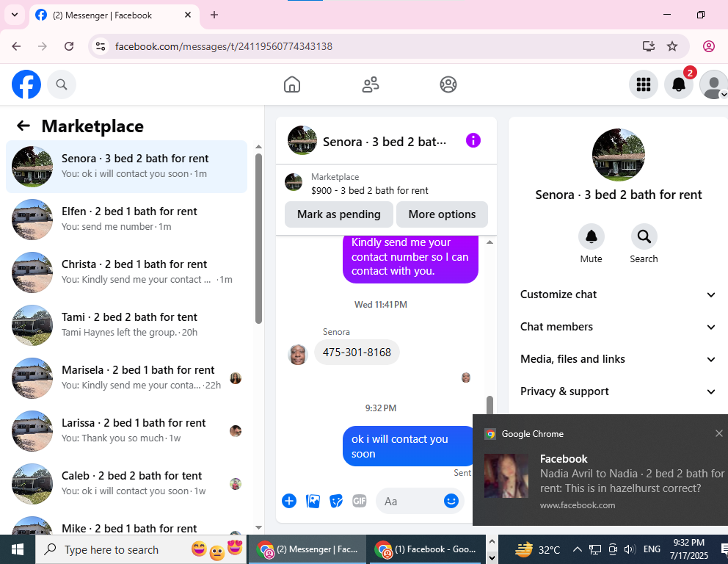Open Marisela 2 bed 1 bath conversation

click(126, 378)
